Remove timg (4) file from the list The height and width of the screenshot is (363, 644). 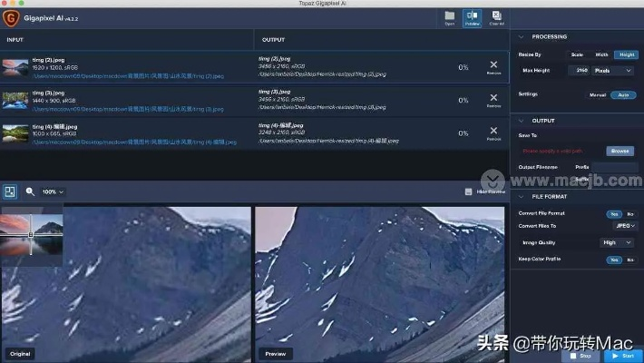point(493,132)
